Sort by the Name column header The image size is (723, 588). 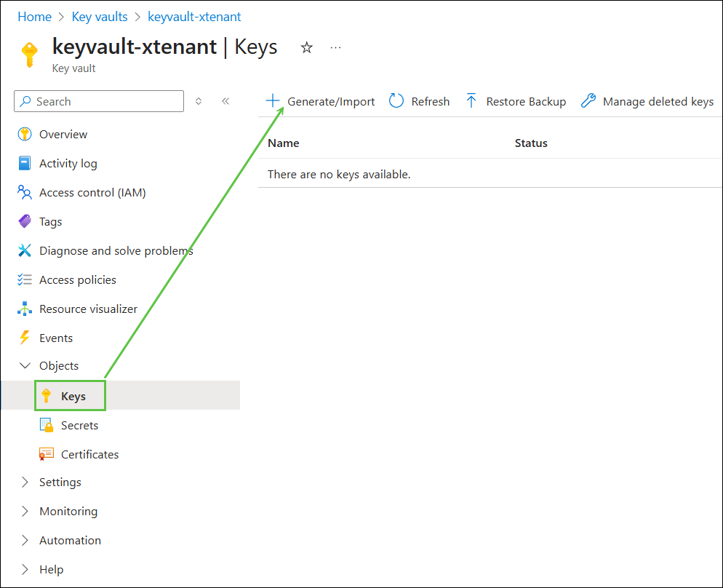click(284, 143)
